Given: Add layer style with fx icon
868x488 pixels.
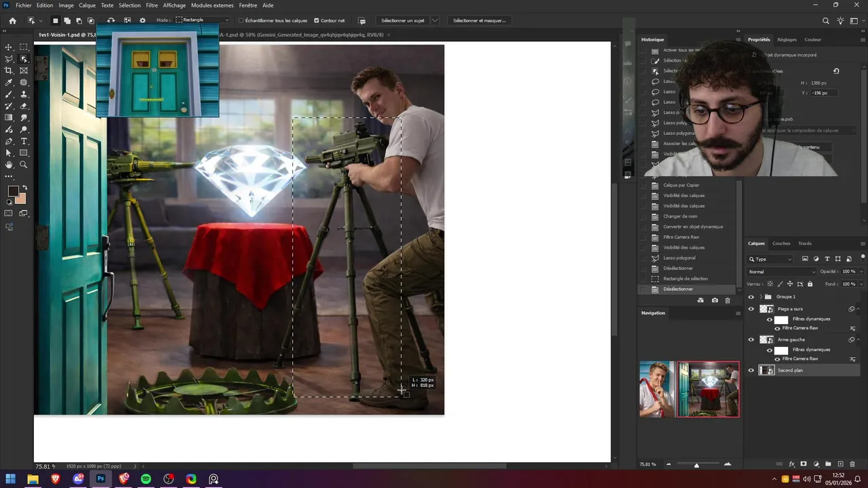Looking at the screenshot, I should [791, 464].
